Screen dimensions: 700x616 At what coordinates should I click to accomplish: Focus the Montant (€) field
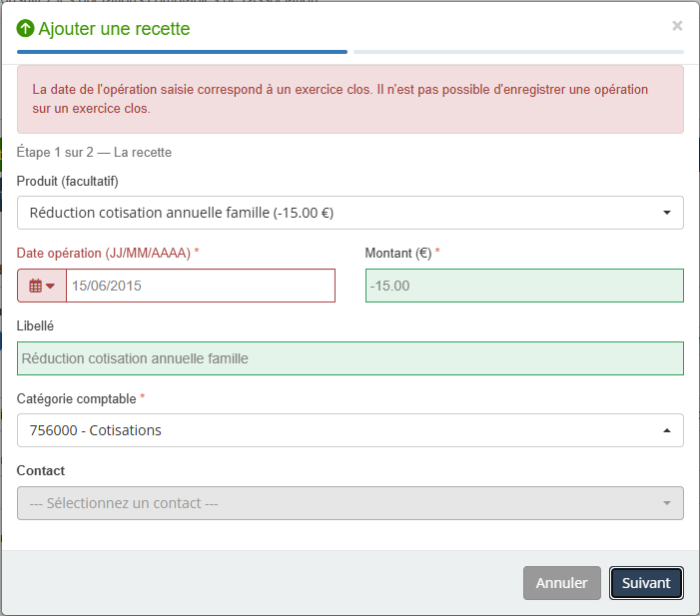coord(524,286)
